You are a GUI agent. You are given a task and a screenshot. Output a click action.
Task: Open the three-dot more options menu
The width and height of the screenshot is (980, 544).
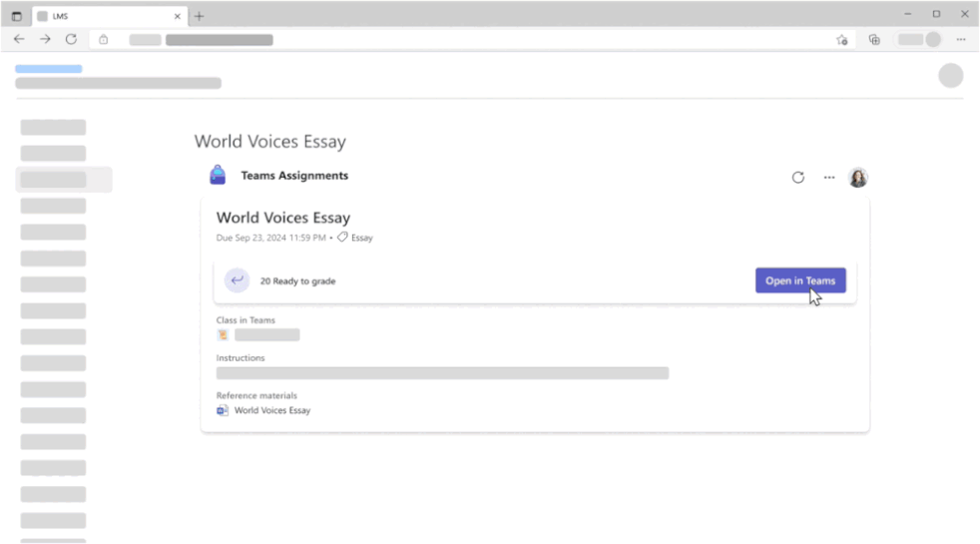(828, 178)
